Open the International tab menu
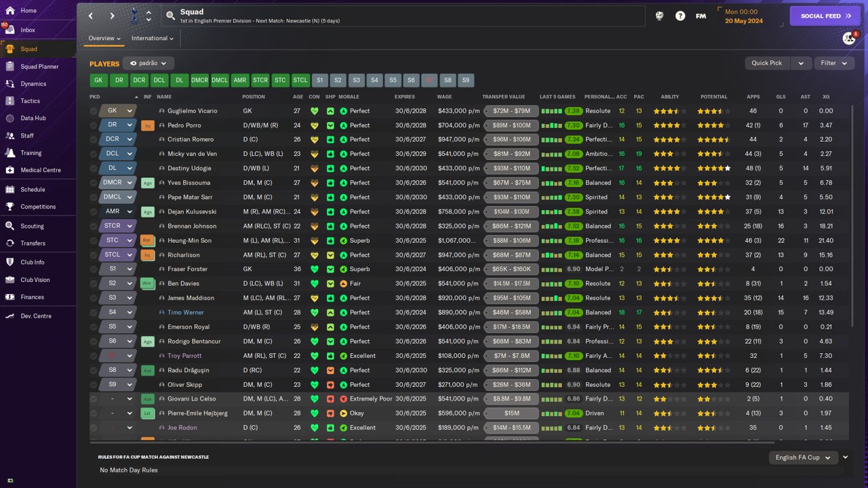 (x=153, y=39)
